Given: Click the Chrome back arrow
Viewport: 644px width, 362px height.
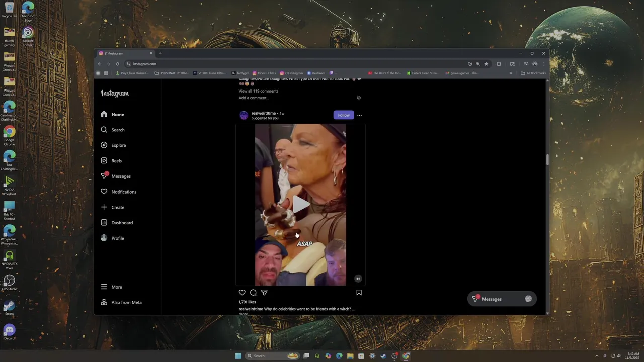Looking at the screenshot, I should [100, 64].
